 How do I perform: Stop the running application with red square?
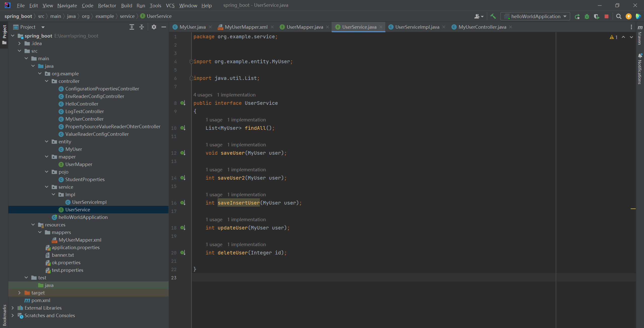pyautogui.click(x=607, y=16)
